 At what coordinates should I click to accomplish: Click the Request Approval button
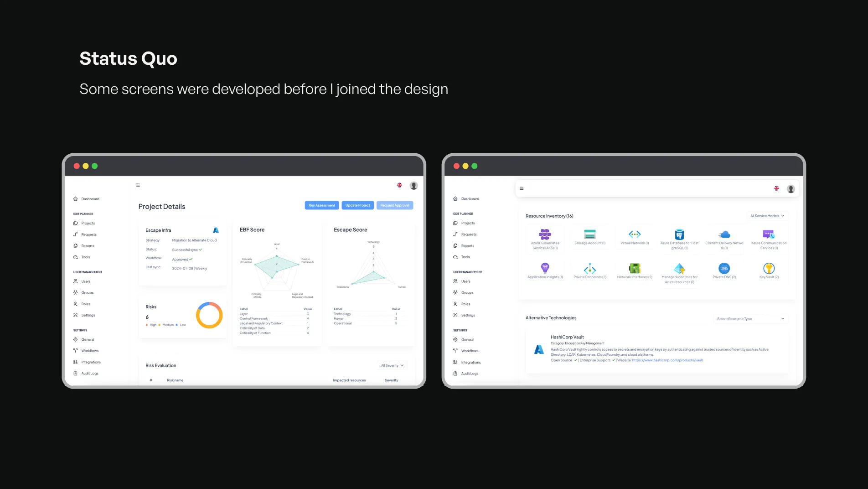(395, 205)
